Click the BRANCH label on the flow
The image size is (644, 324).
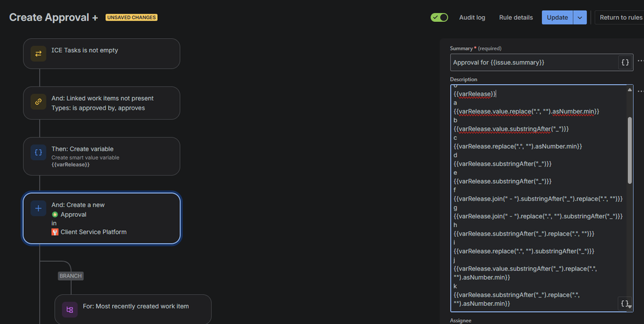[70, 276]
